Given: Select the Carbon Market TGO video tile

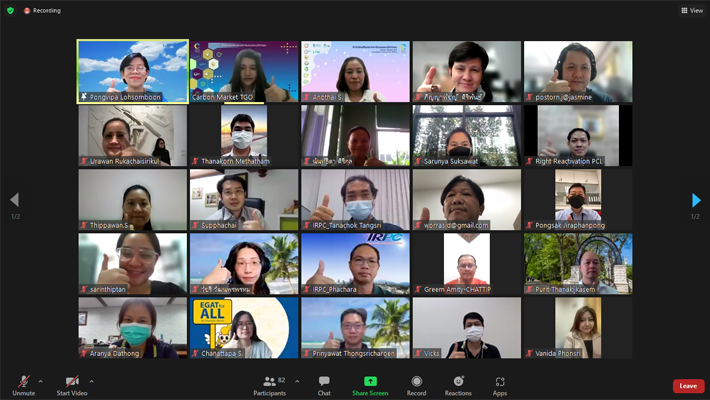Looking at the screenshot, I should 244,71.
